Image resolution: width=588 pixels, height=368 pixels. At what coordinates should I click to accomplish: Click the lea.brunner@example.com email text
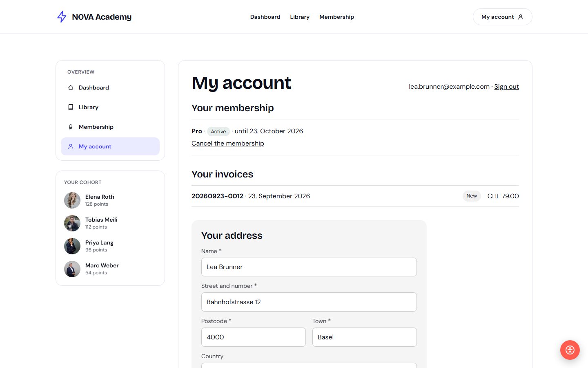(449, 87)
